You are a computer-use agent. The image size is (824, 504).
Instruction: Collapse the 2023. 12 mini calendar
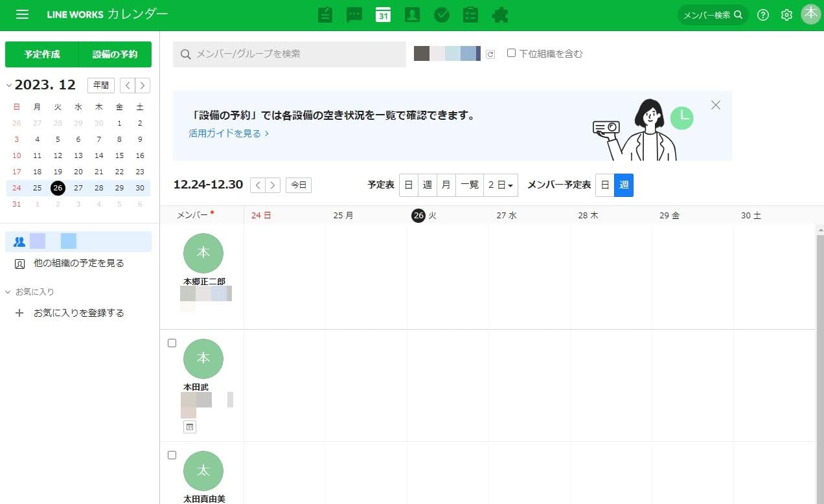9,86
